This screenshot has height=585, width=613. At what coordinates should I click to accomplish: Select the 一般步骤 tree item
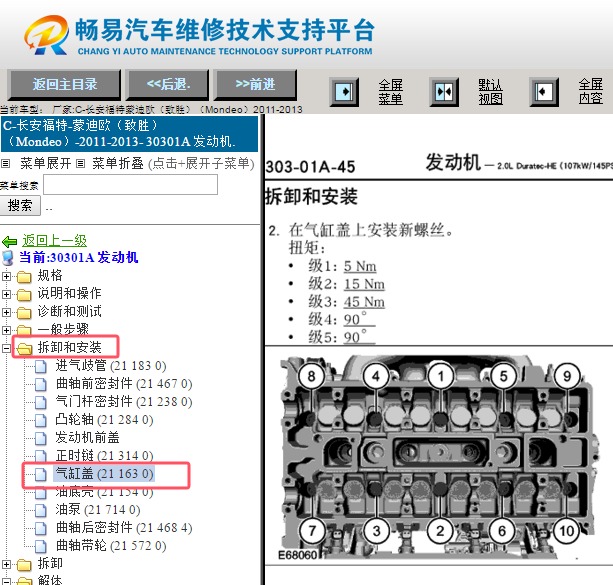(63, 329)
